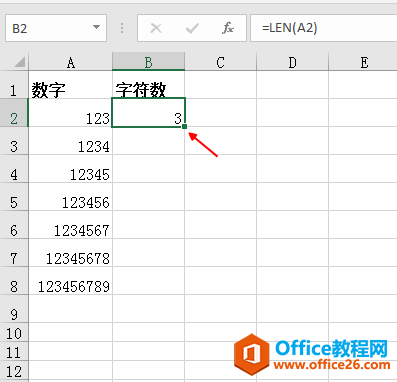Click cell A4 containing 12345
This screenshot has width=397, height=382.
pyautogui.click(x=70, y=169)
